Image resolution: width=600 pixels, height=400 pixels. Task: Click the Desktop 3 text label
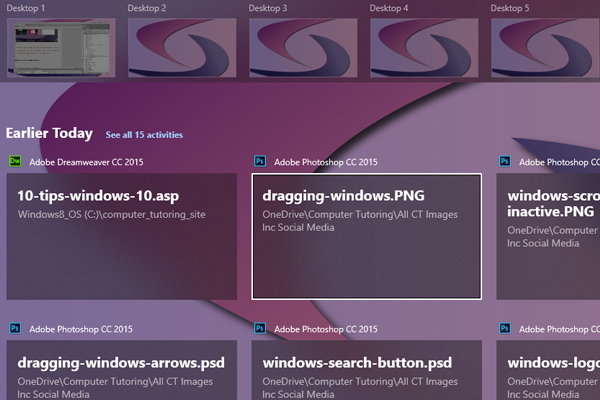click(x=268, y=8)
